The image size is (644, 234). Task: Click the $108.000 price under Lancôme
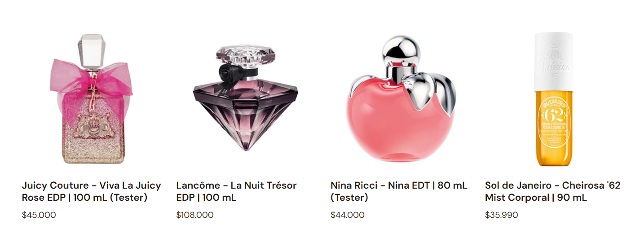click(x=195, y=215)
